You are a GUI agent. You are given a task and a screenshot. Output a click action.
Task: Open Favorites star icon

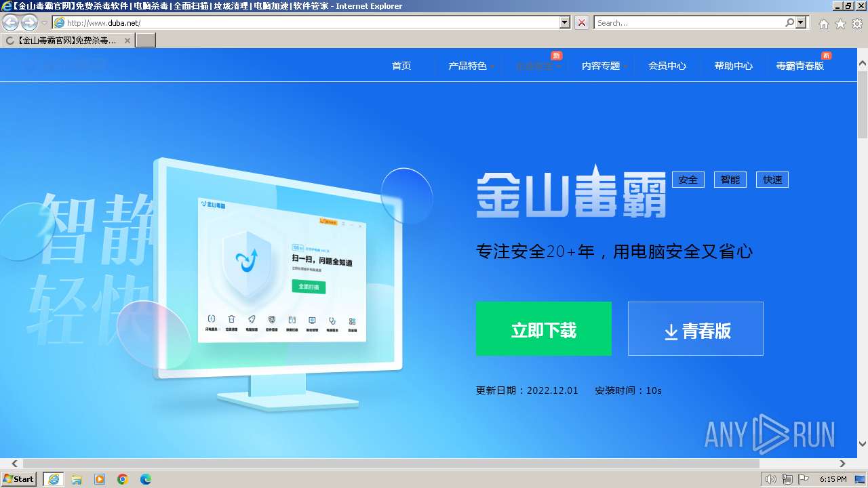point(840,24)
